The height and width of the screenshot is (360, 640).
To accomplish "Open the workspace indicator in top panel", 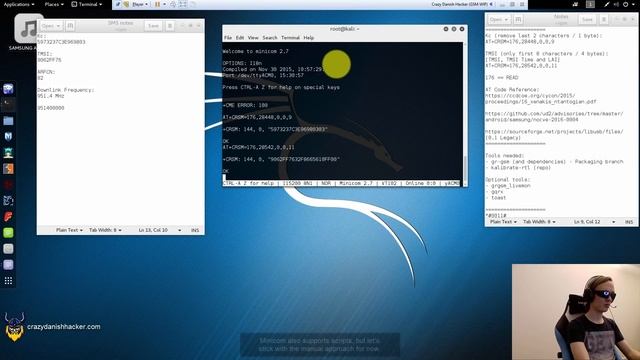I will pyautogui.click(x=590, y=4).
